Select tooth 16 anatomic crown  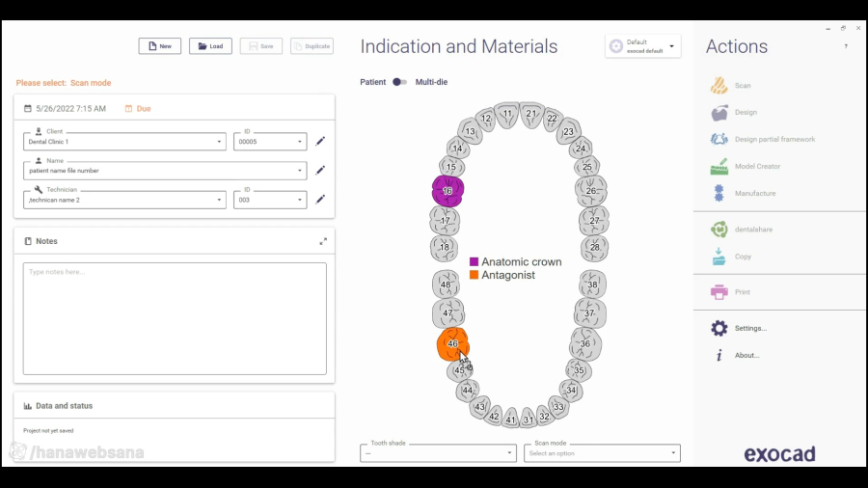[448, 191]
